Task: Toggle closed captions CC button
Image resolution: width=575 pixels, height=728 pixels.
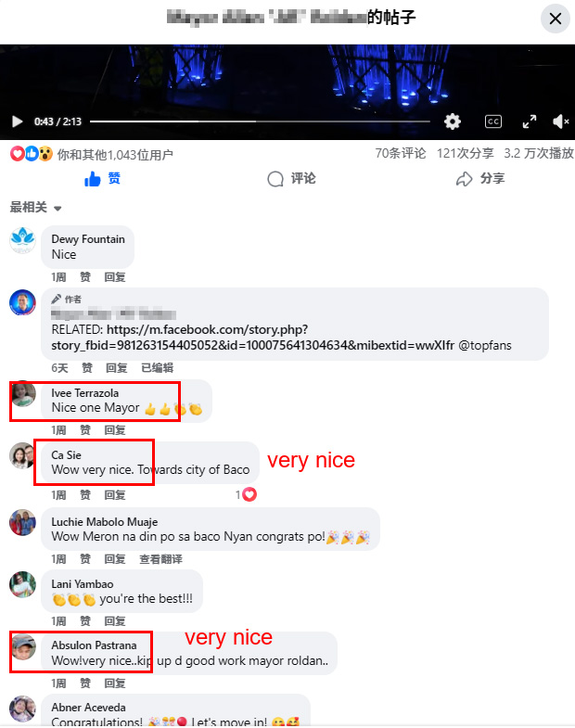Action: pos(492,121)
